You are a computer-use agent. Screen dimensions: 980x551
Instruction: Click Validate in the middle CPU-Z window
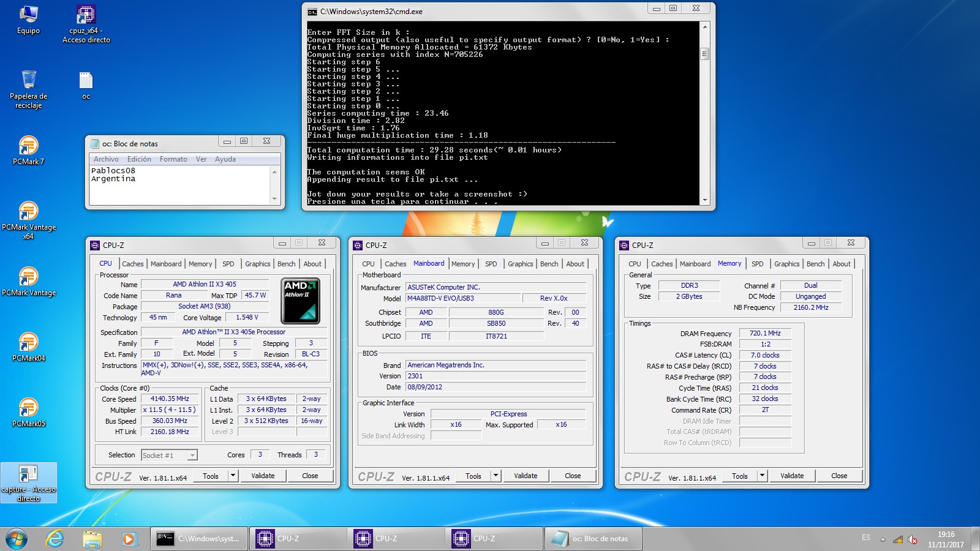coord(526,476)
